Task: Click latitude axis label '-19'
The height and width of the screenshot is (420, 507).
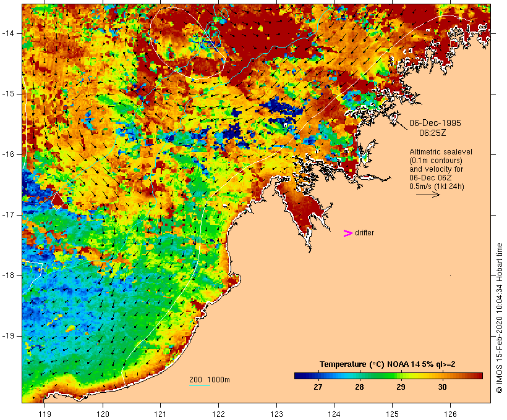Action: [8, 336]
